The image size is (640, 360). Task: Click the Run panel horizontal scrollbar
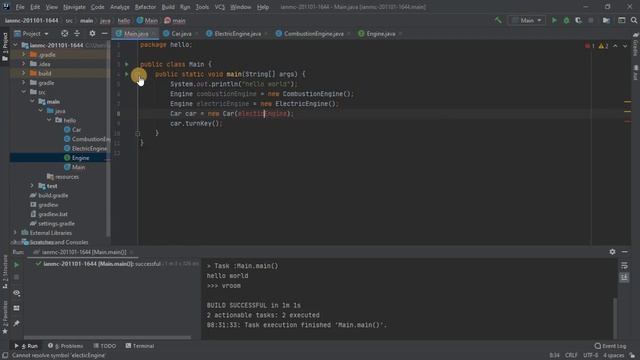[x=107, y=338]
